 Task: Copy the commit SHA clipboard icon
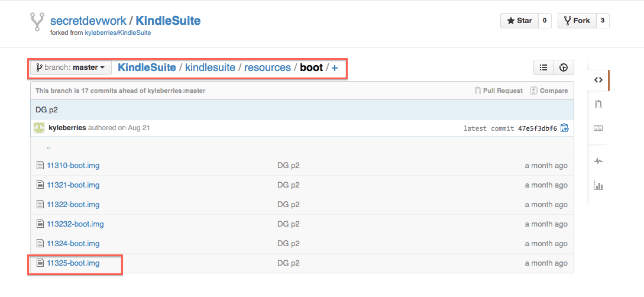[x=564, y=128]
